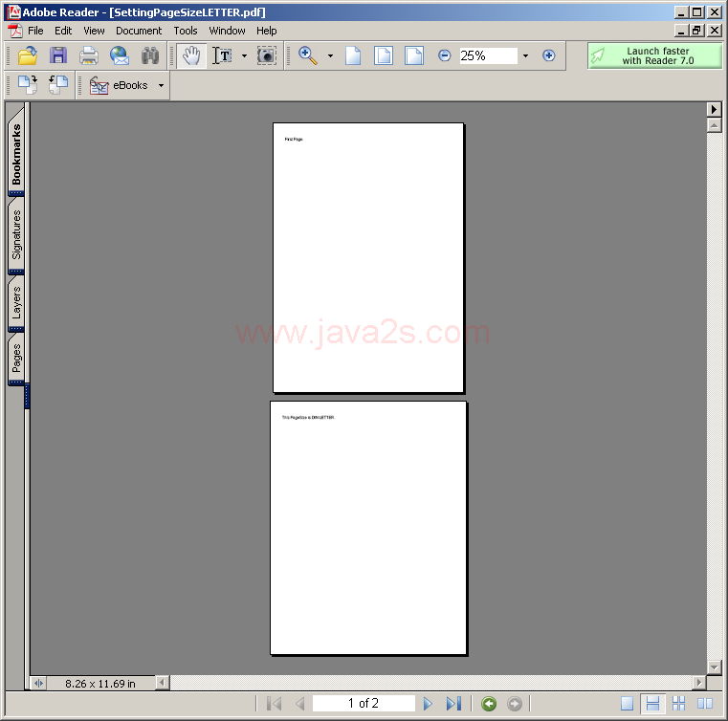Image resolution: width=728 pixels, height=721 pixels.
Task: Open the zoom percentage dropdown arrow
Action: (525, 55)
